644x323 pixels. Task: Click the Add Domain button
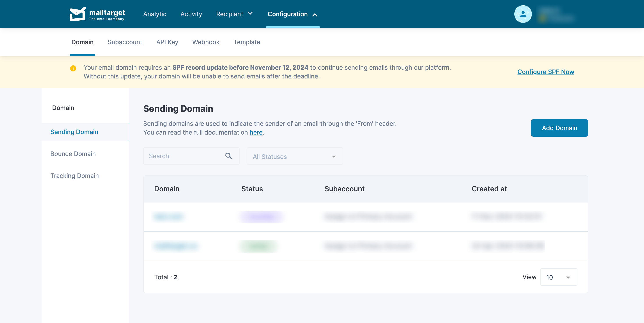click(559, 128)
